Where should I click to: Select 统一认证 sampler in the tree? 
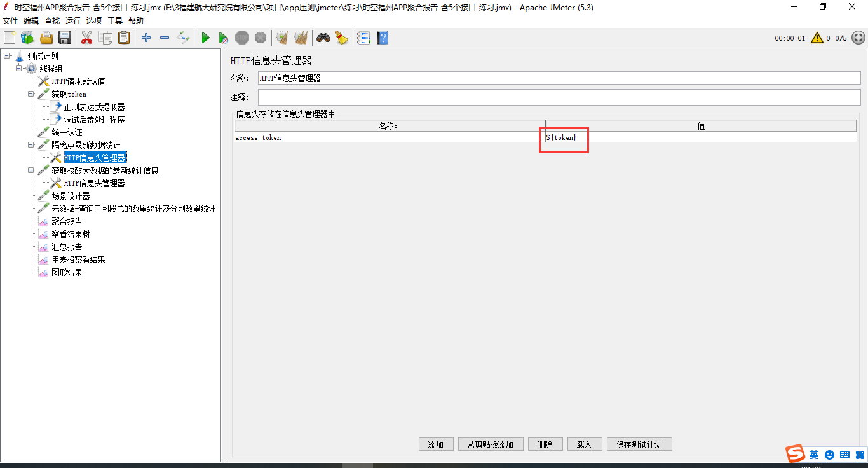[67, 132]
